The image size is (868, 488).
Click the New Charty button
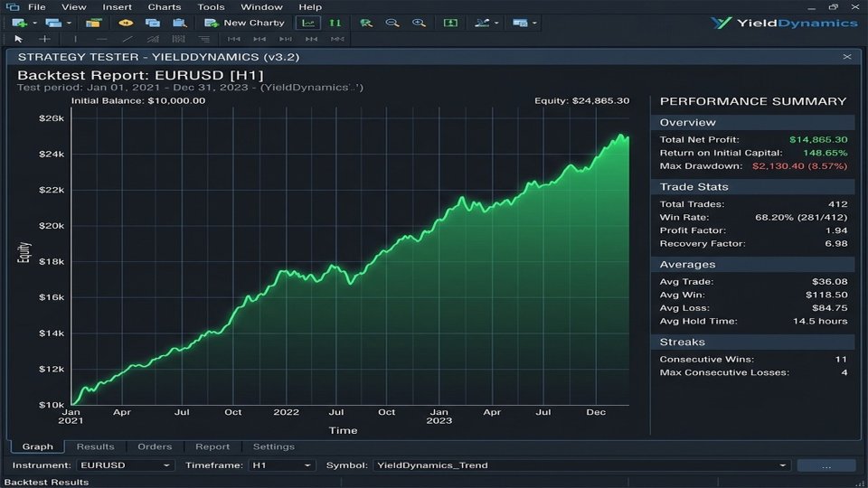(244, 23)
